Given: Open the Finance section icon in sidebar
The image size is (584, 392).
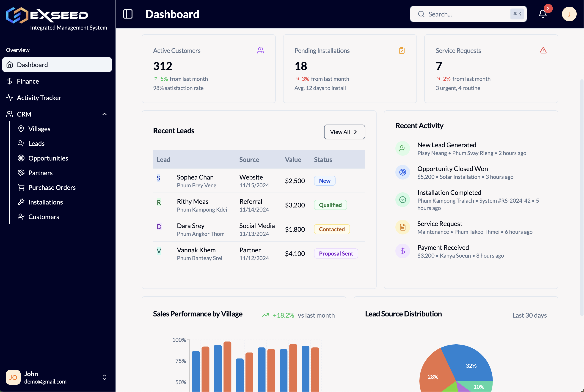Looking at the screenshot, I should (x=10, y=81).
